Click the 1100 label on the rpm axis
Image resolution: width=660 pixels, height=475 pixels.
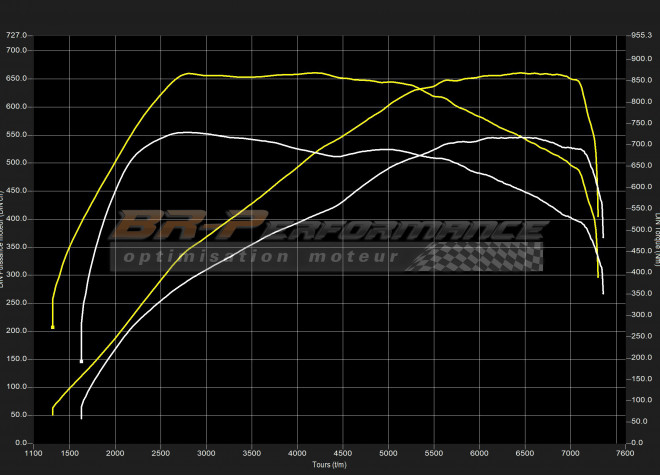point(34,453)
